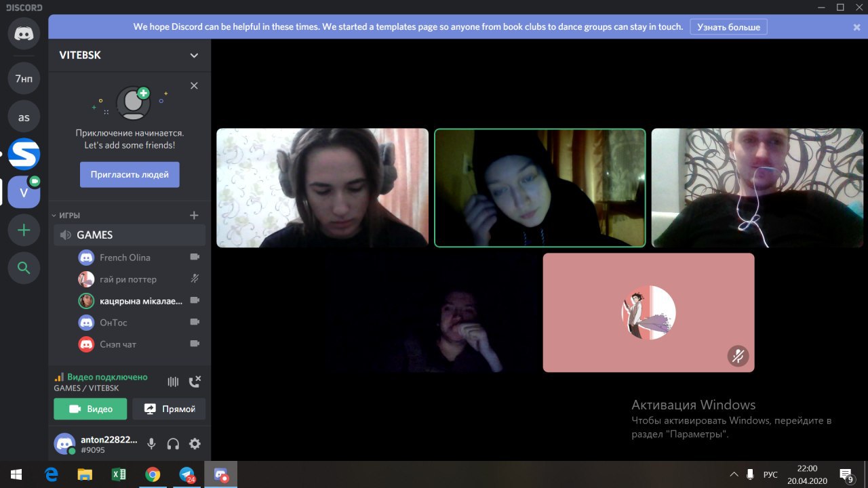The width and height of the screenshot is (868, 488).
Task: Click the Видео подключено connection status
Action: pos(107,377)
